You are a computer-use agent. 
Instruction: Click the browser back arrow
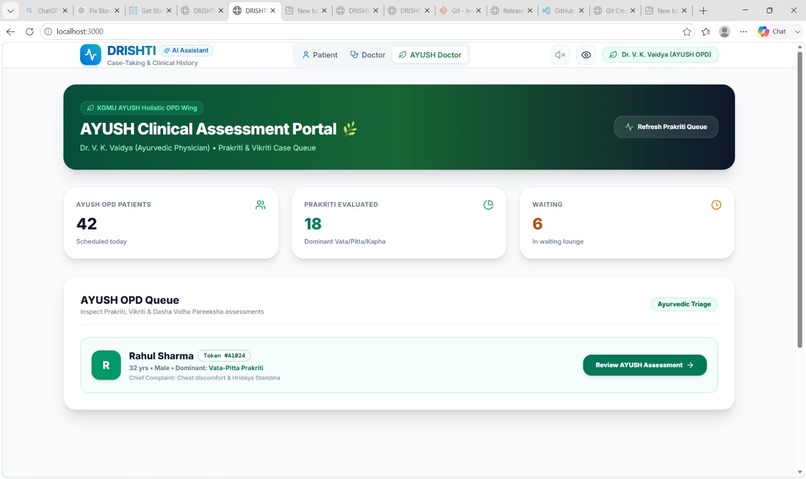[10, 31]
